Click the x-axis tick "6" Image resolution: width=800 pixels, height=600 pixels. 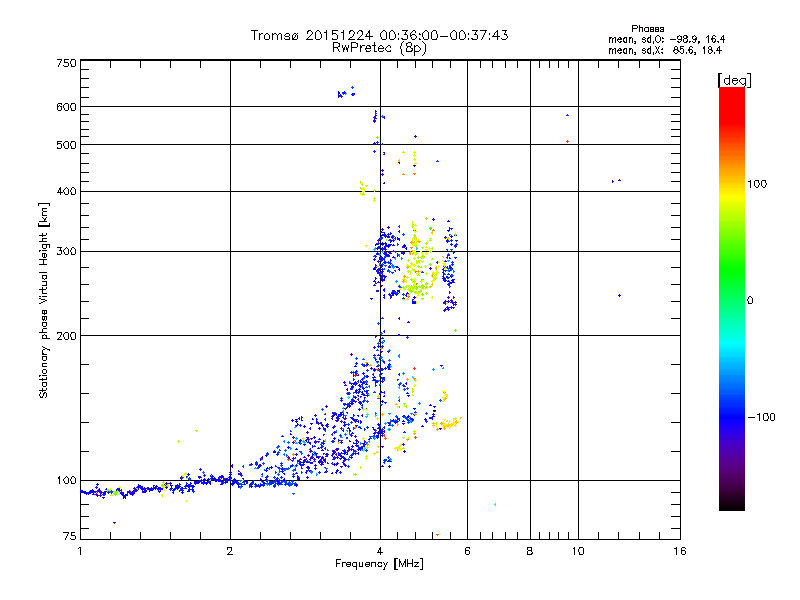(x=467, y=551)
